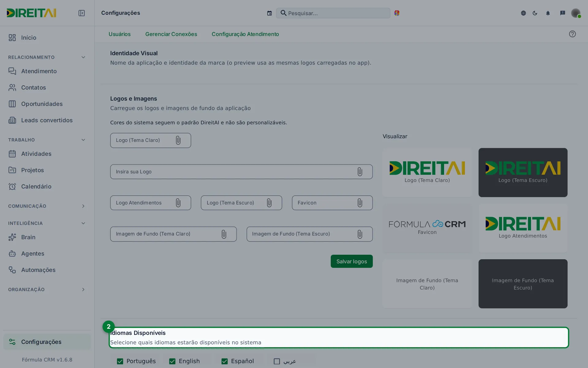
Task: Open Leads convertidos in the sidebar
Action: (x=47, y=120)
